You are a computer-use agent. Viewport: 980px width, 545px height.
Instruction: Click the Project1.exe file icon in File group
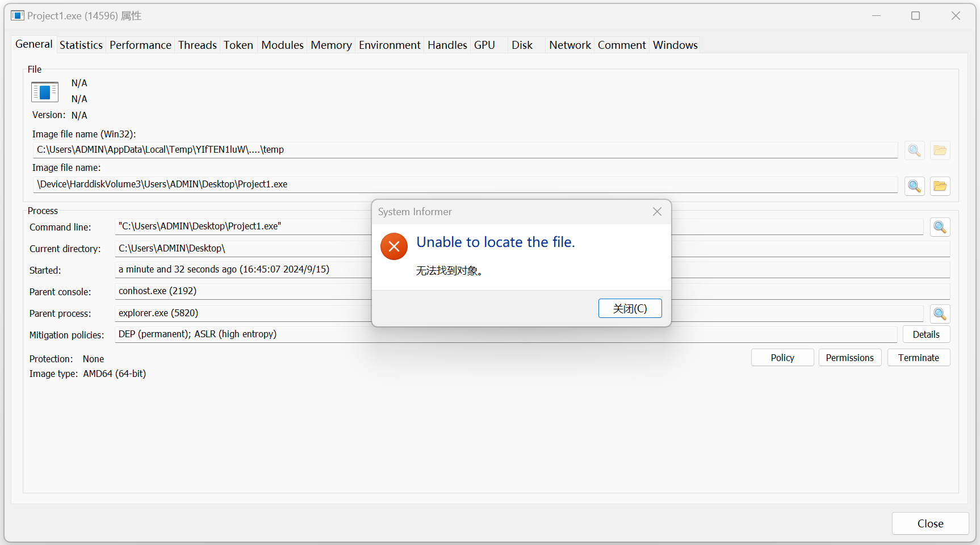coord(45,92)
